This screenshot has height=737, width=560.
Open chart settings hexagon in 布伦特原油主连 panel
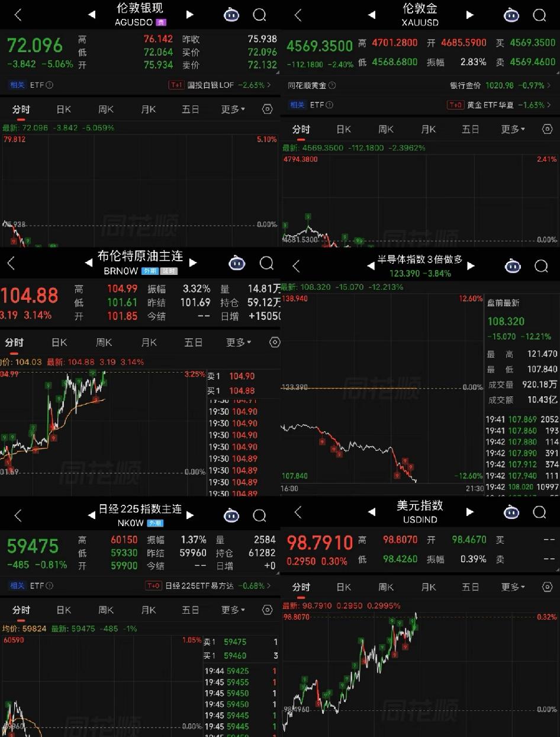(274, 342)
